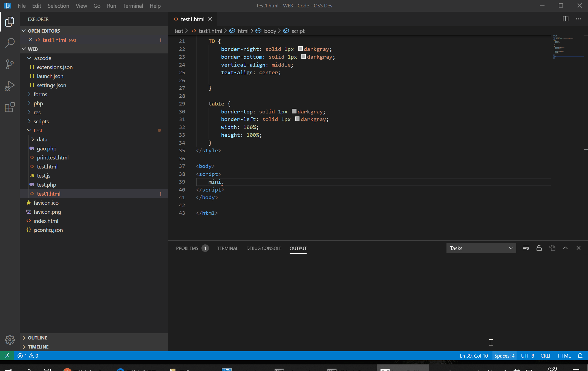Screen dimensions: 588x371
Task: Toggle the output scroll lock
Action: (539, 248)
